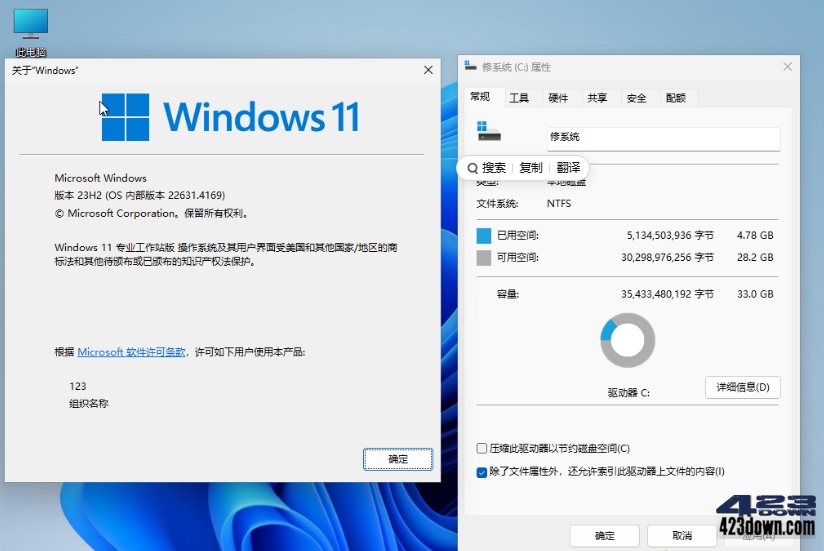The width and height of the screenshot is (824, 551).
Task: Click the 容量 label
Action: [x=508, y=294]
